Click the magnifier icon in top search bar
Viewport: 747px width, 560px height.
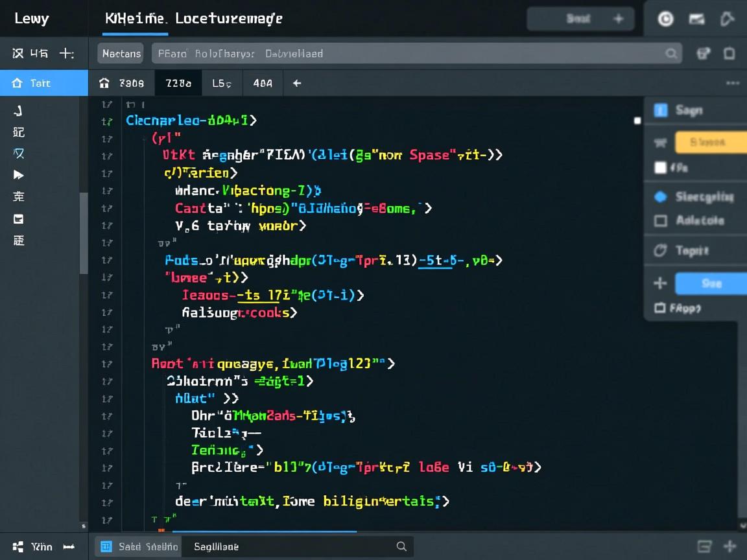point(671,54)
